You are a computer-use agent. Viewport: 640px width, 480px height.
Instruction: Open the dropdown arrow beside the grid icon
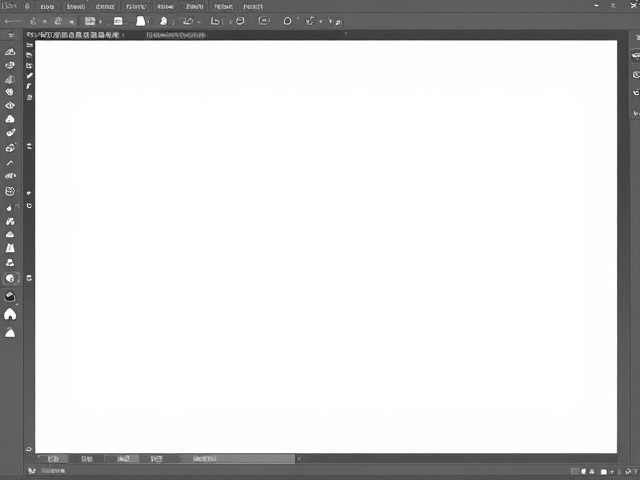(100, 22)
